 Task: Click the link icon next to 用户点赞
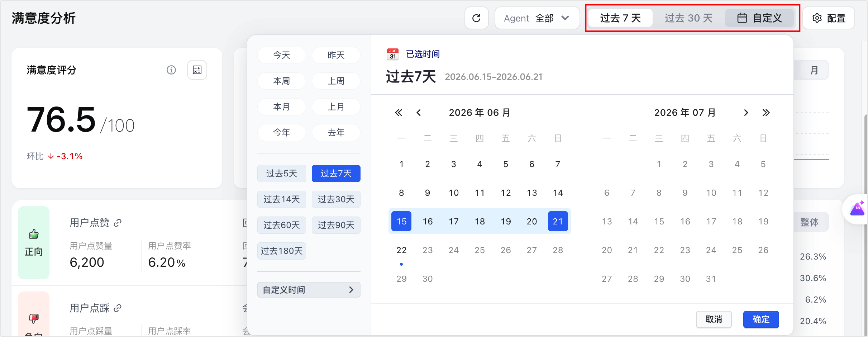pyautogui.click(x=118, y=223)
